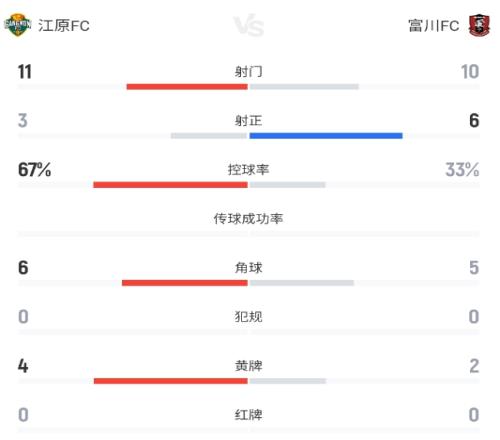This screenshot has width=500, height=440.
Task: Select the 射正 shots on target label
Action: (x=249, y=121)
